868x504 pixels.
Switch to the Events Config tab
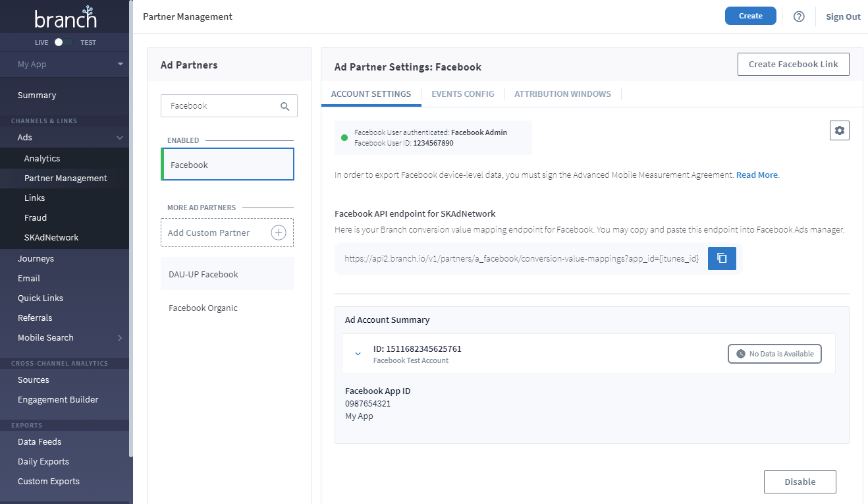click(x=463, y=94)
